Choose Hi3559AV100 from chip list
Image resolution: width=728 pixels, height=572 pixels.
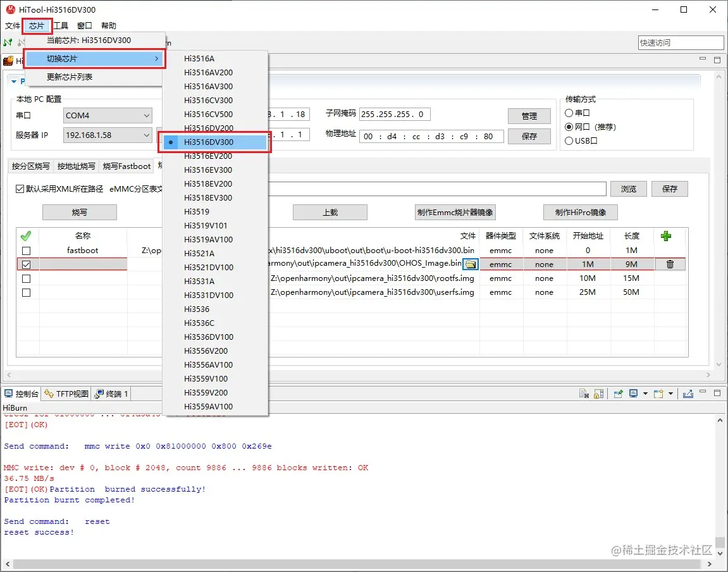(x=215, y=407)
